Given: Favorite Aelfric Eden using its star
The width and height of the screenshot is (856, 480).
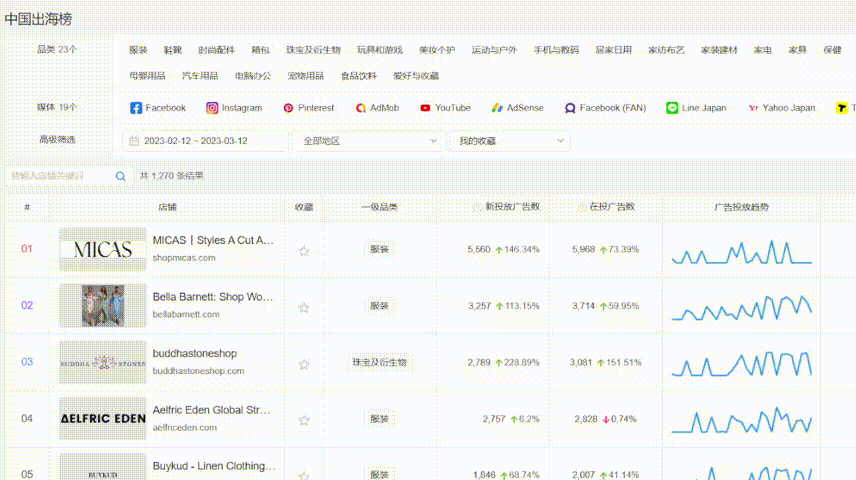Looking at the screenshot, I should (304, 420).
